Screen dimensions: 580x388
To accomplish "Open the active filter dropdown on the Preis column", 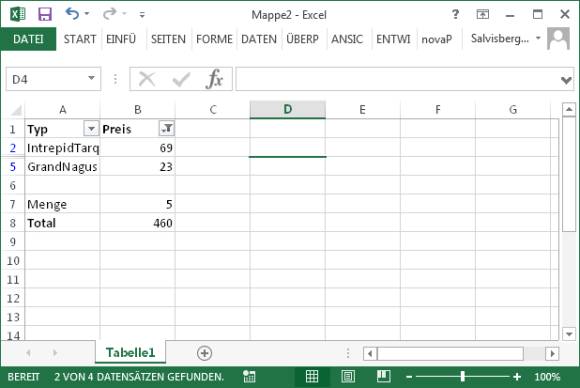I will tap(167, 128).
